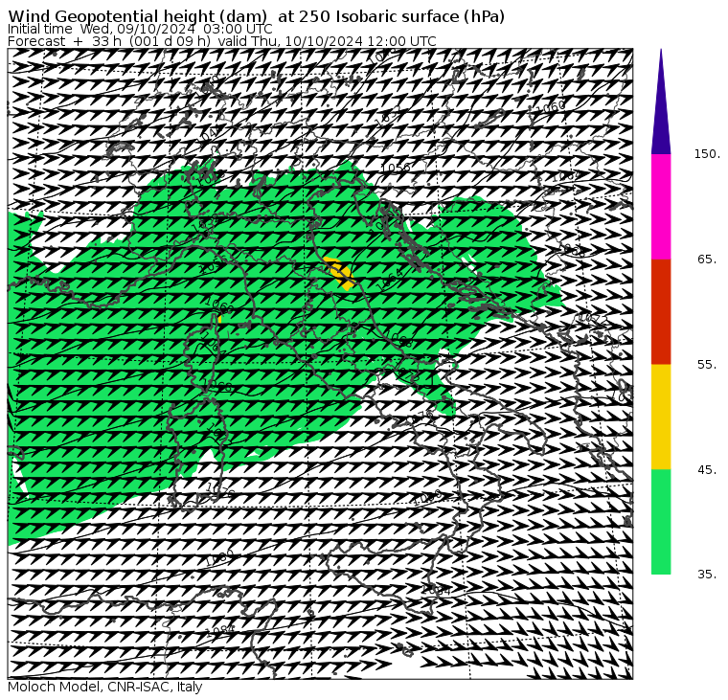Click the yellow 45–55 legend color band

pyautogui.click(x=661, y=417)
